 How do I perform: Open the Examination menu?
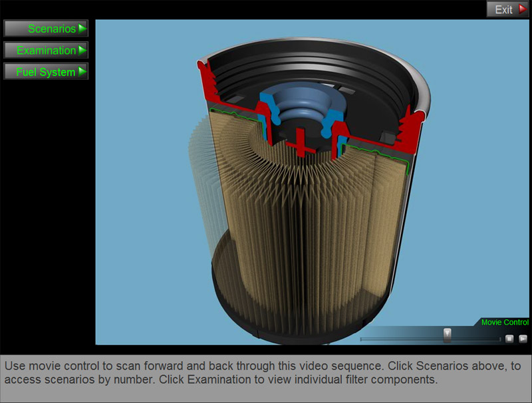pyautogui.click(x=46, y=50)
